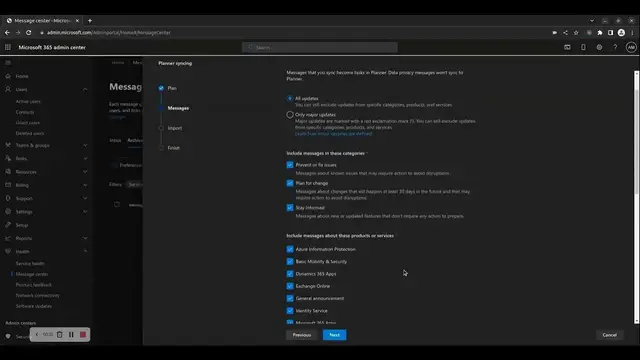The image size is (640, 360).
Task: Select Only major updates radio option
Action: point(290,115)
